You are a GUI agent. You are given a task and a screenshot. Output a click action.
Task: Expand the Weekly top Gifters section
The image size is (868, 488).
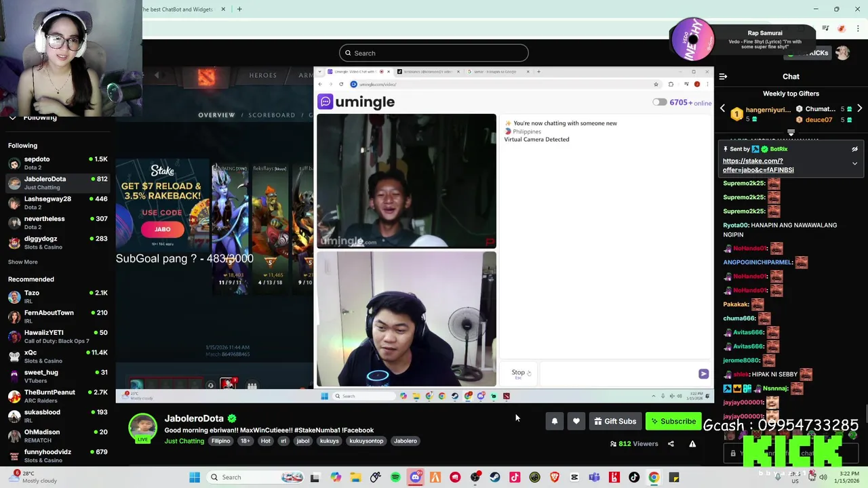point(791,132)
